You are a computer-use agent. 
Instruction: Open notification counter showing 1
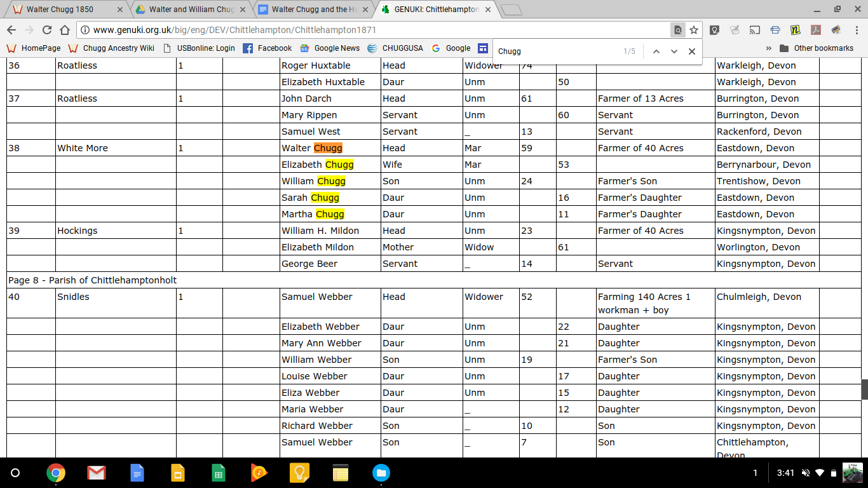click(756, 473)
